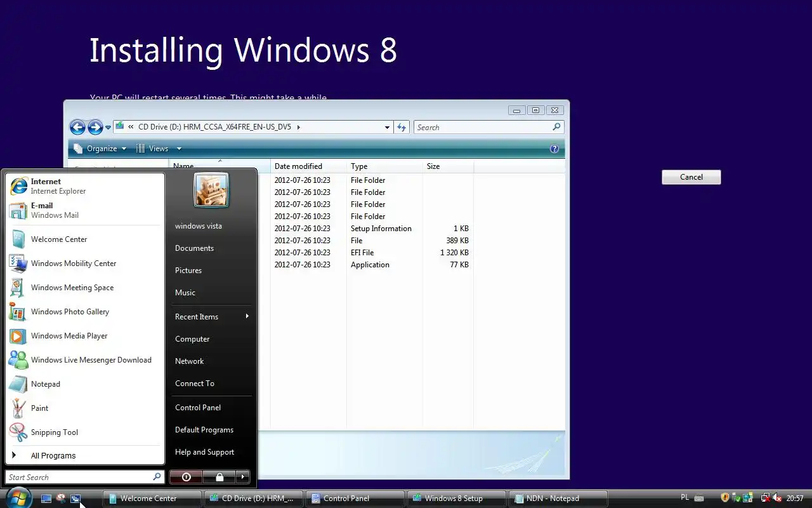The height and width of the screenshot is (508, 812).
Task: Open Windows Media Player
Action: (85, 336)
